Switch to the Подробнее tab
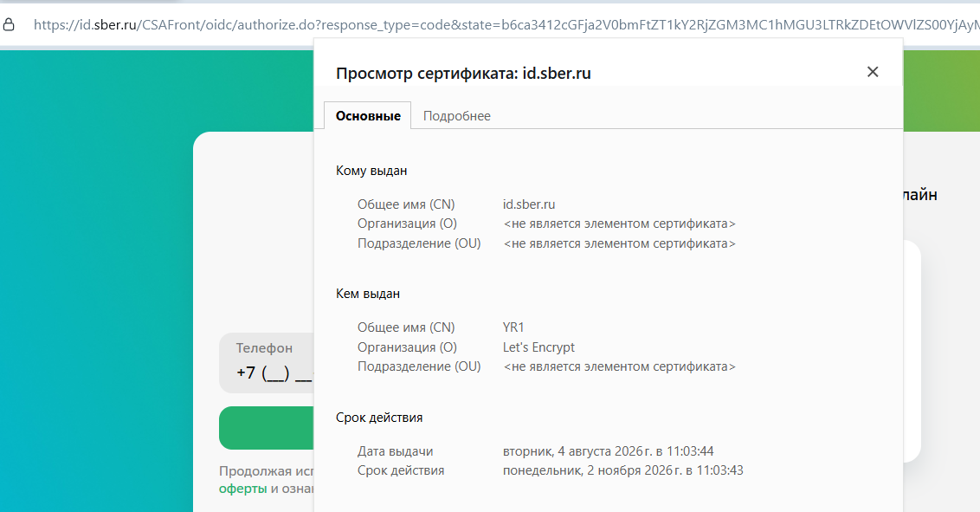 pyautogui.click(x=456, y=115)
